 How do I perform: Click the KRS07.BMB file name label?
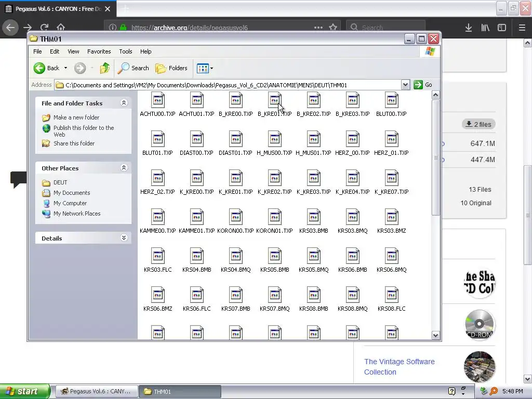pos(236,309)
